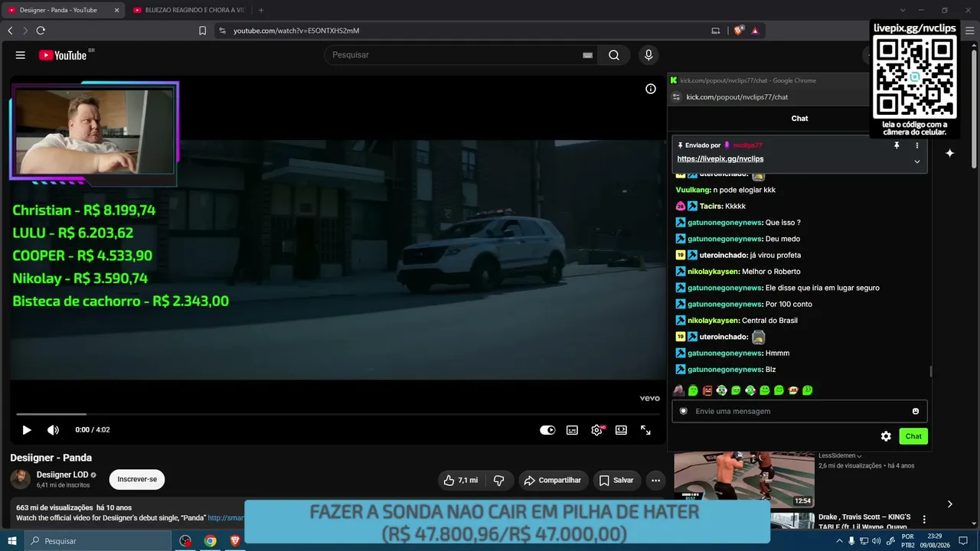Go to the YouTube home logo
980x551 pixels.
tap(62, 55)
